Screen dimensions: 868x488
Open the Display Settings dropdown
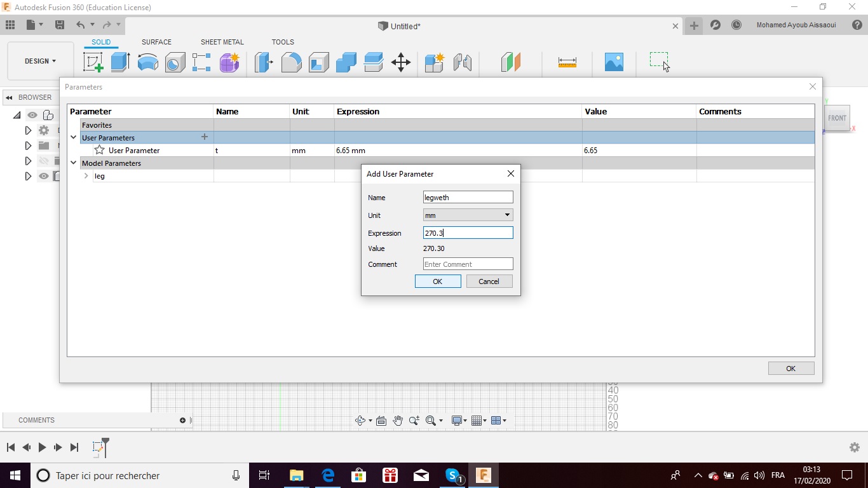pos(459,420)
